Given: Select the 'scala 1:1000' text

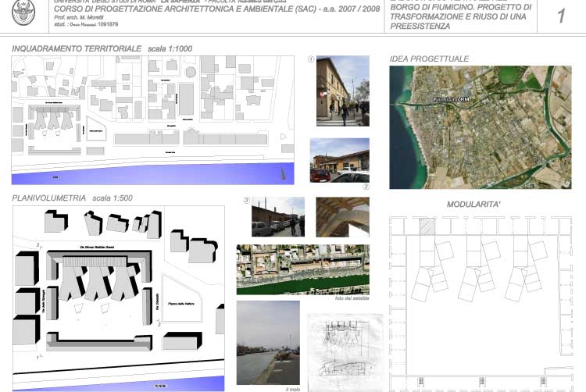Looking at the screenshot, I should point(170,48).
